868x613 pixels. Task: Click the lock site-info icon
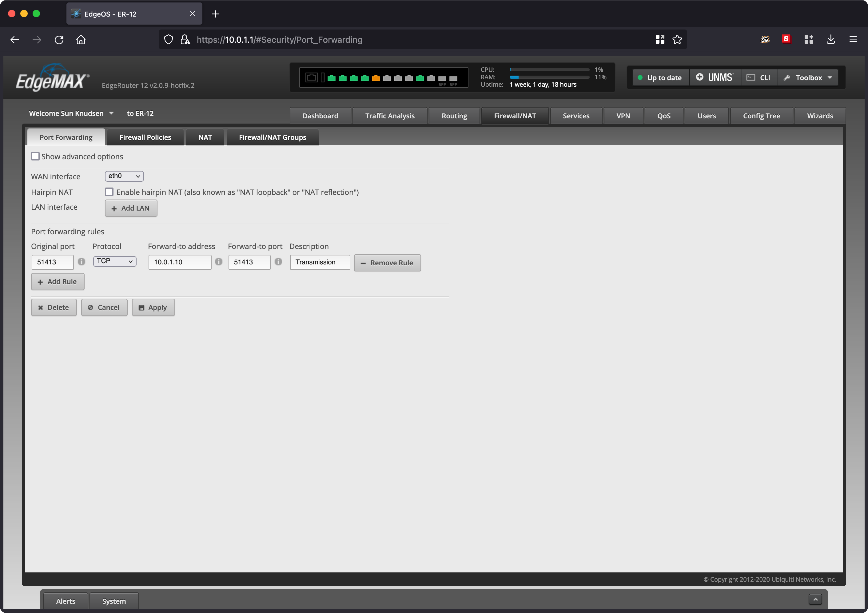tap(185, 40)
